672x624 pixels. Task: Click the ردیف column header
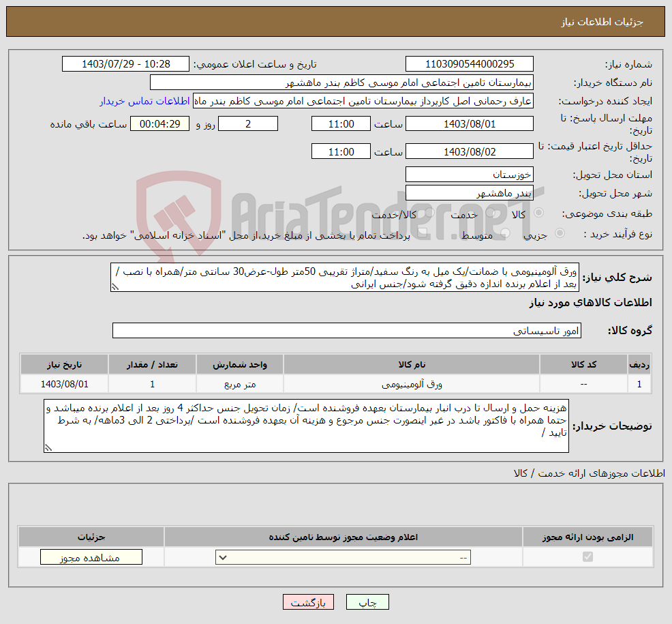pyautogui.click(x=639, y=365)
